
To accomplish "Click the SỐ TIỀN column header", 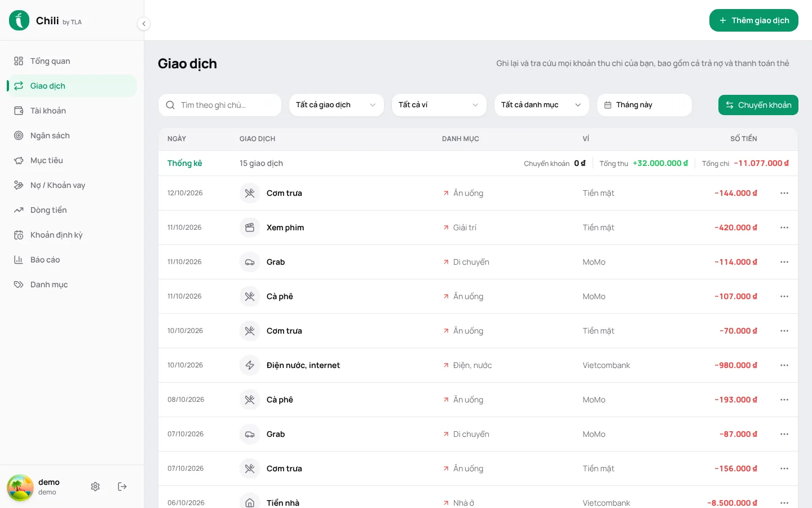I will click(743, 139).
